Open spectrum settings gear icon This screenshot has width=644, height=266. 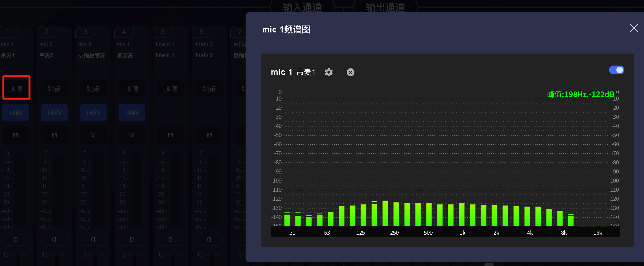[x=329, y=72]
